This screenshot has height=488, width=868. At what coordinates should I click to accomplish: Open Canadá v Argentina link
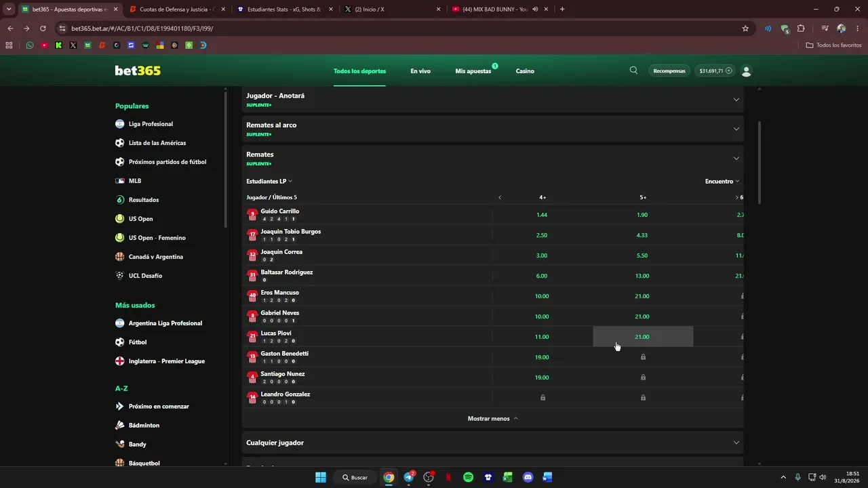(x=156, y=257)
